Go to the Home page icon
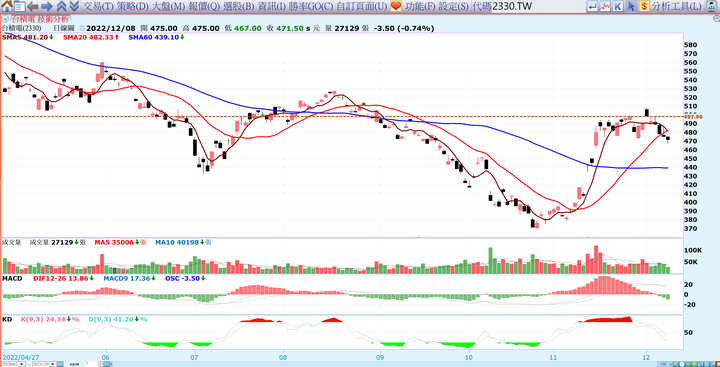 (x=7, y=6)
